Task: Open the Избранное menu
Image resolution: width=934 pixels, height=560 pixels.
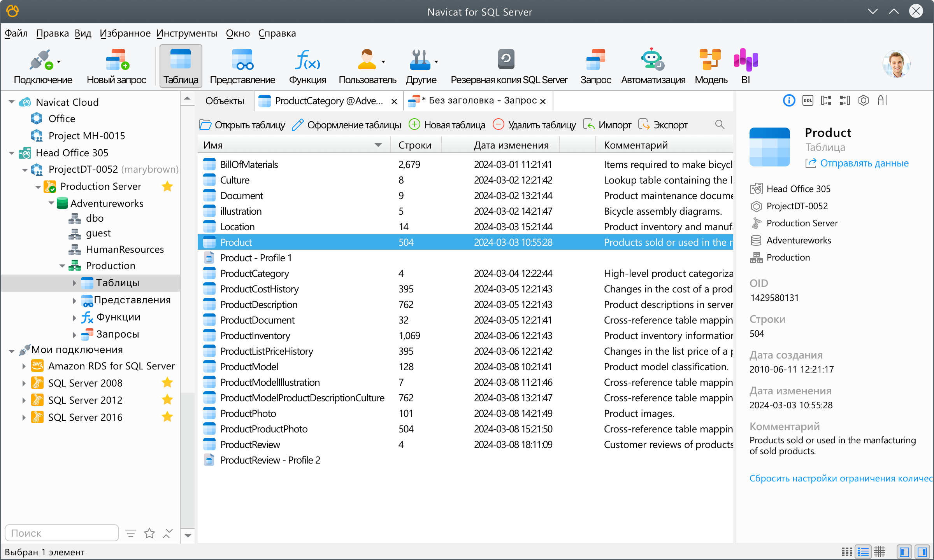Action: click(x=125, y=33)
